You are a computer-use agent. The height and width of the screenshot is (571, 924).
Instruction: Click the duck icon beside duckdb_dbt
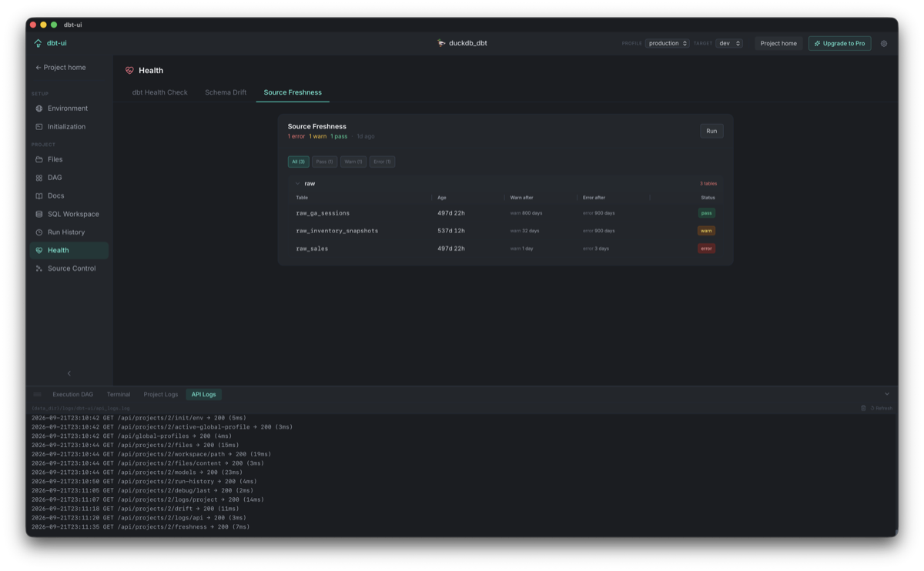click(441, 43)
